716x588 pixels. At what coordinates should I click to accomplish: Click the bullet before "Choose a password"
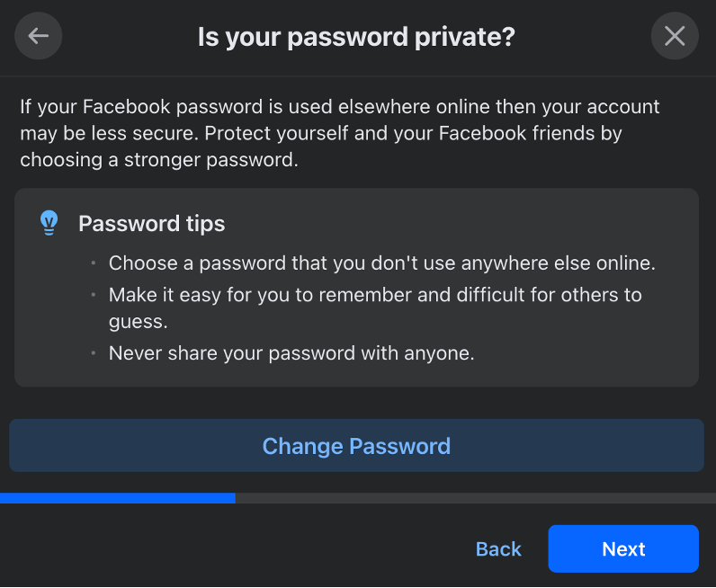click(94, 263)
